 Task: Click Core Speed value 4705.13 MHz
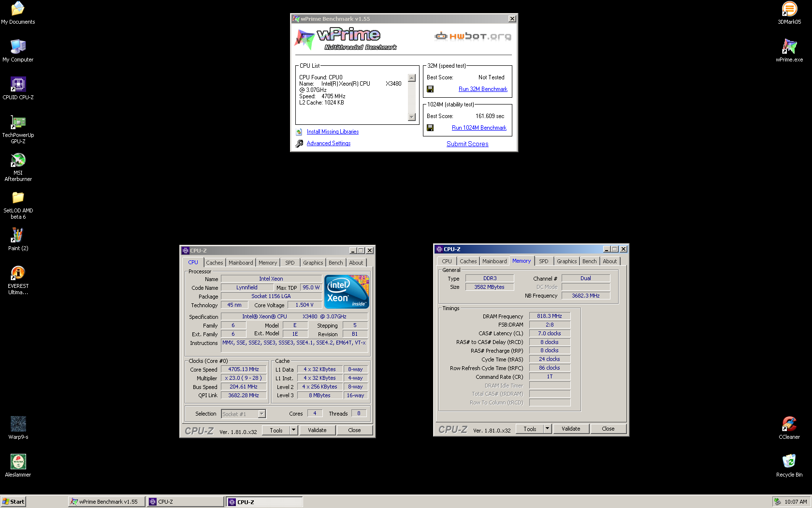pos(244,369)
